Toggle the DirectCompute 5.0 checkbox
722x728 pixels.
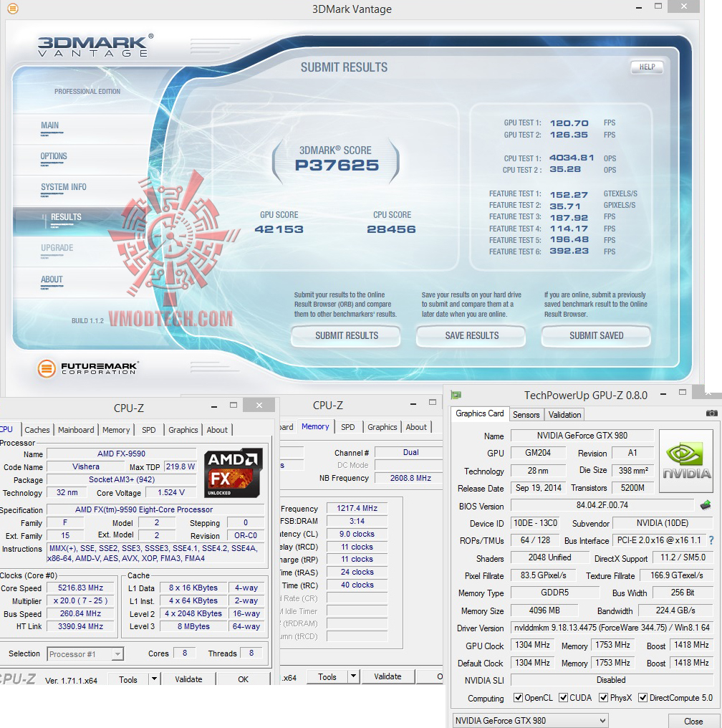[642, 698]
